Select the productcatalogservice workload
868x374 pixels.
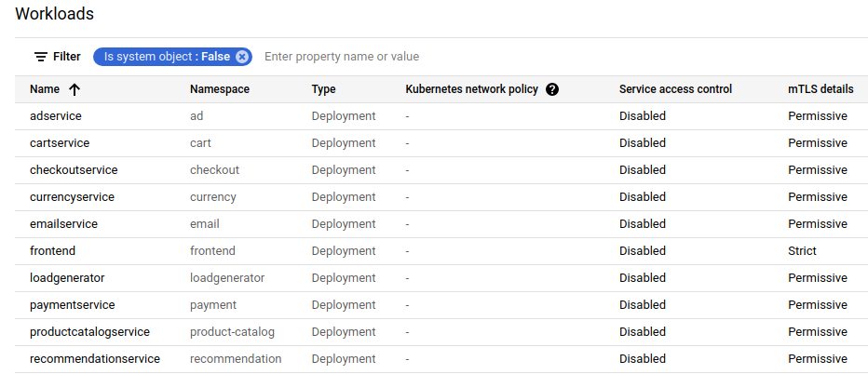point(89,332)
